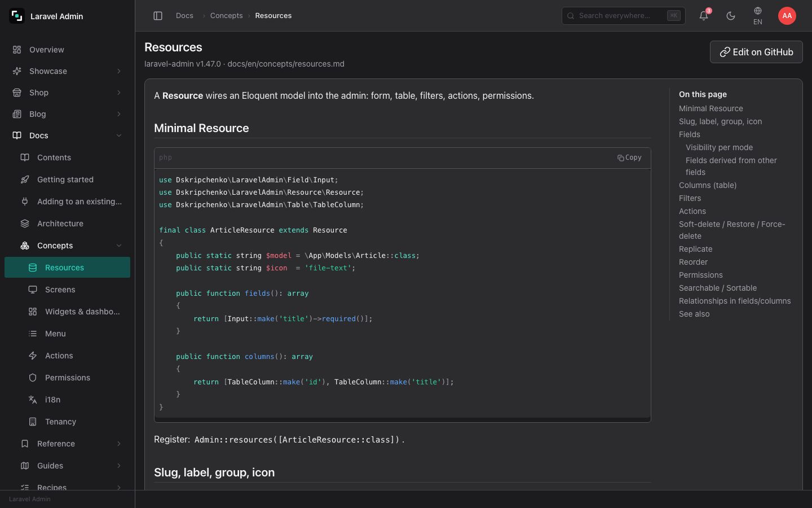The height and width of the screenshot is (508, 812).
Task: Expand the Showcase menu chevron
Action: point(119,71)
